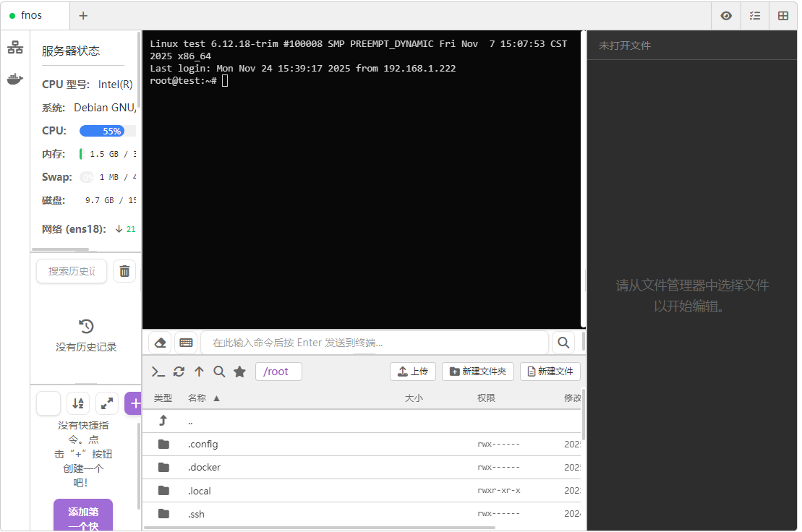Open the Docker panel in sidebar
Image resolution: width=802 pixels, height=532 pixels.
pyautogui.click(x=14, y=80)
